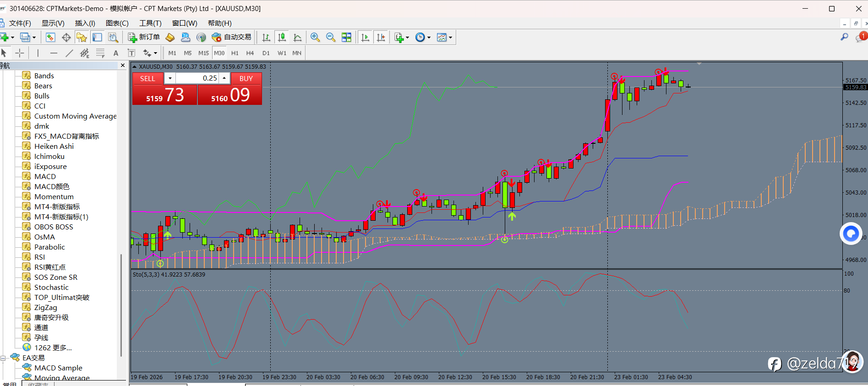Draw a horizontal line tool
Image resolution: width=868 pixels, height=386 pixels.
54,53
